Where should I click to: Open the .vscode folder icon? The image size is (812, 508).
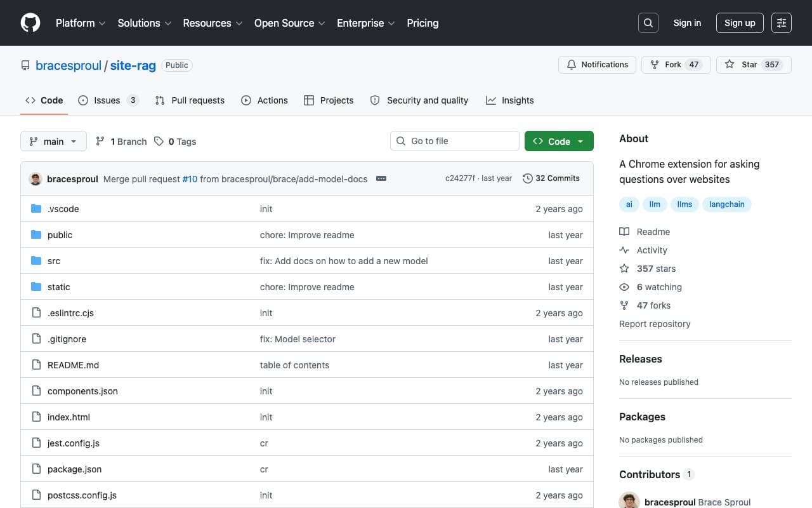[x=36, y=209]
